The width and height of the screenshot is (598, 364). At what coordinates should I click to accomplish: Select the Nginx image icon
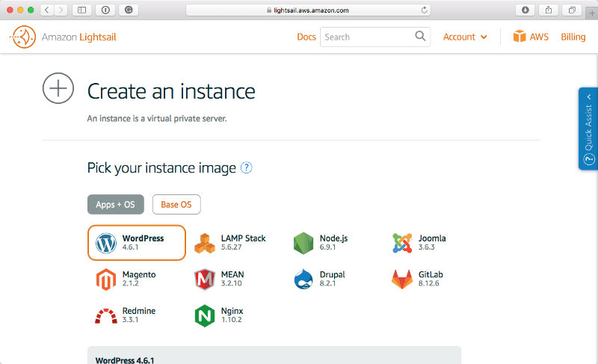click(205, 315)
